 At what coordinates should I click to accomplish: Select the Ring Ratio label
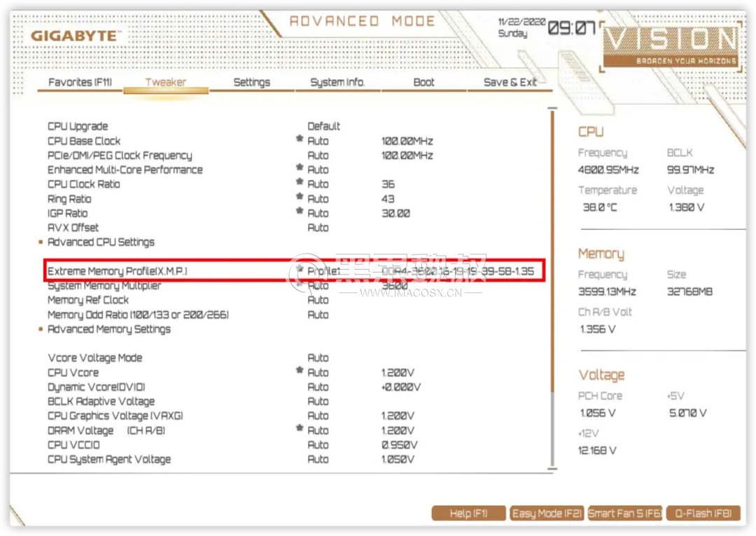69,199
